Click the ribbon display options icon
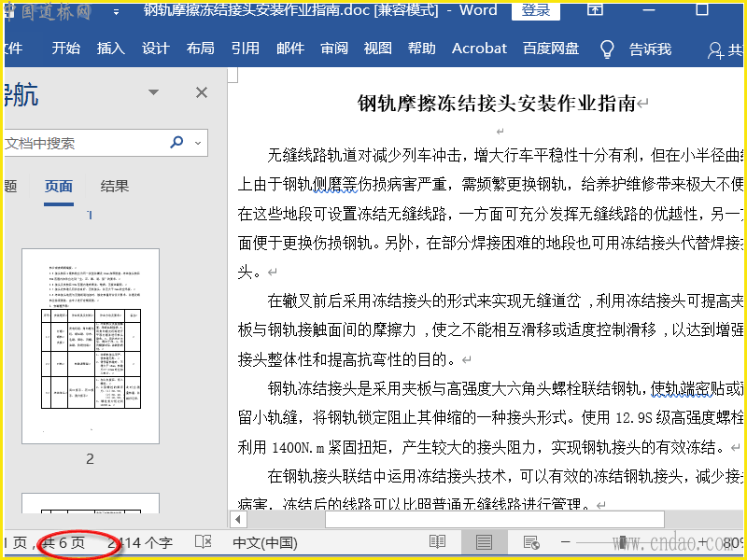This screenshot has width=747, height=560. click(595, 11)
